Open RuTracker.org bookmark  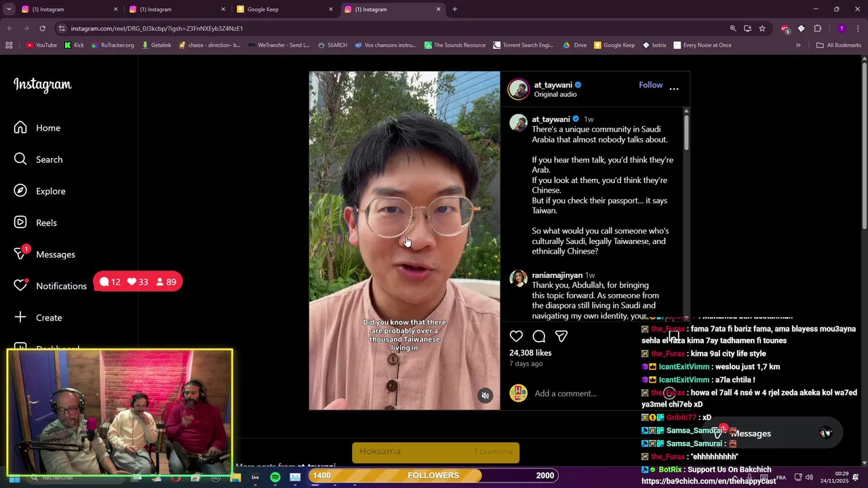coord(112,45)
